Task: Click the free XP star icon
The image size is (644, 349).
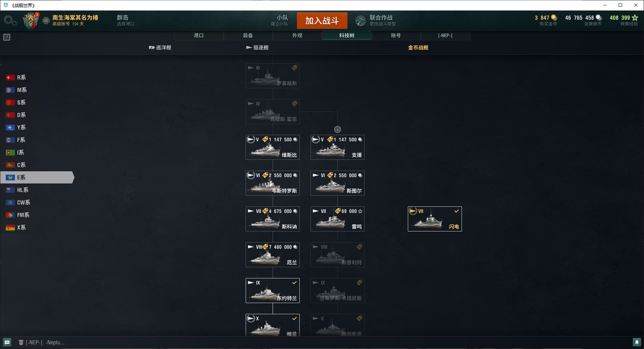Action: (x=635, y=18)
